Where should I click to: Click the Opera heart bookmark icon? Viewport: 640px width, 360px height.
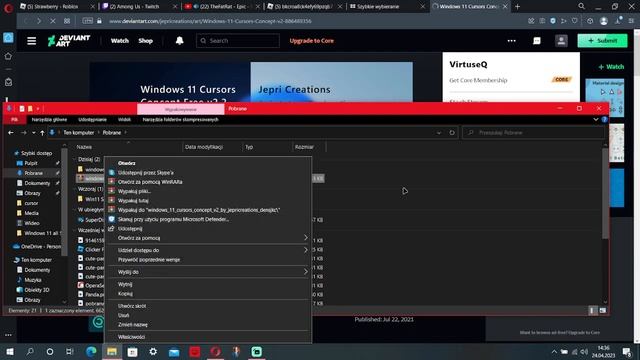(575, 21)
